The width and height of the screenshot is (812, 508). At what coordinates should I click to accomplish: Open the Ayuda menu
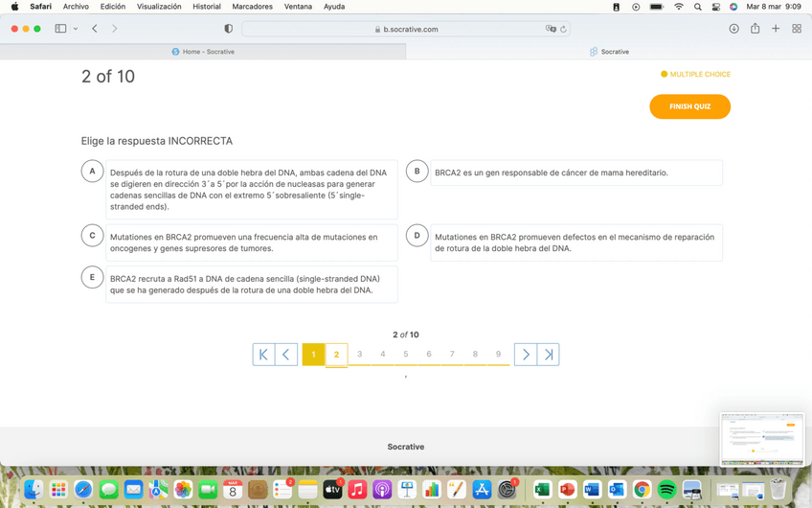[334, 7]
